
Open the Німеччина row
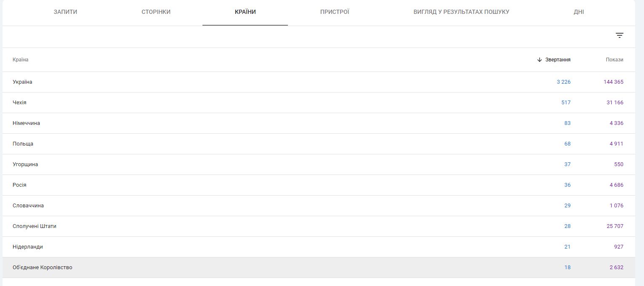pos(26,123)
